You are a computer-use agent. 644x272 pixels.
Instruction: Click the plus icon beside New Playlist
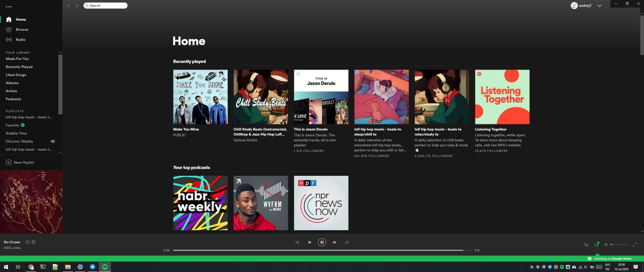[x=8, y=163]
